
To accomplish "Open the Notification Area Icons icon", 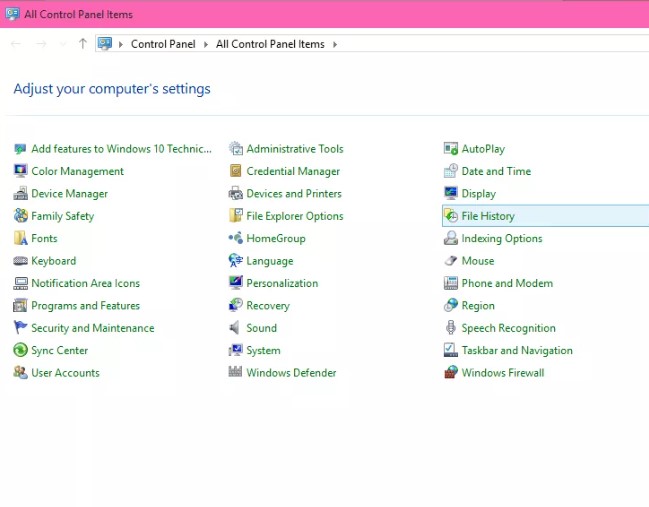I will pyautogui.click(x=20, y=283).
